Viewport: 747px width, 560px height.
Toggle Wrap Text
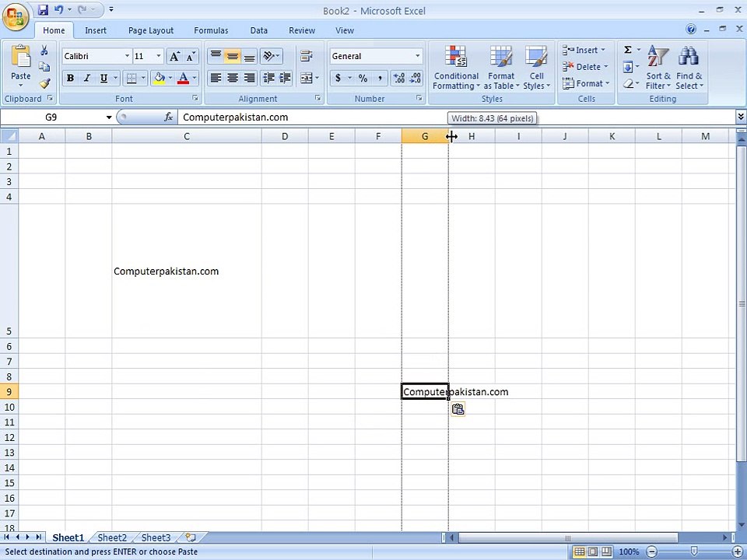pos(307,56)
